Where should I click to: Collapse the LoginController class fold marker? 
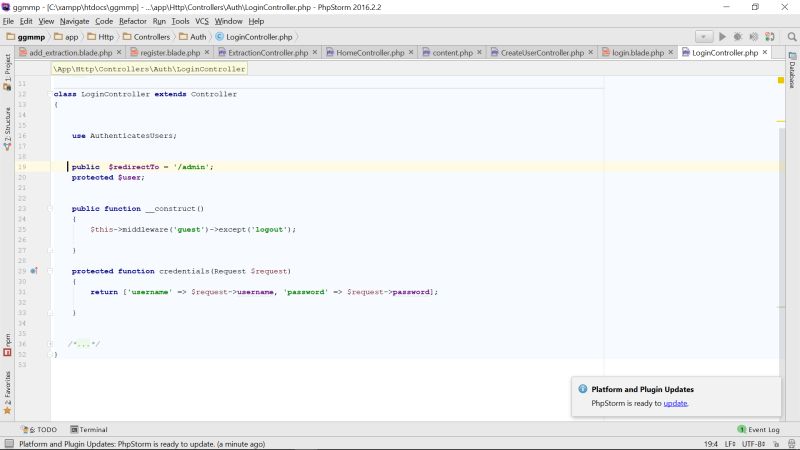click(51, 94)
